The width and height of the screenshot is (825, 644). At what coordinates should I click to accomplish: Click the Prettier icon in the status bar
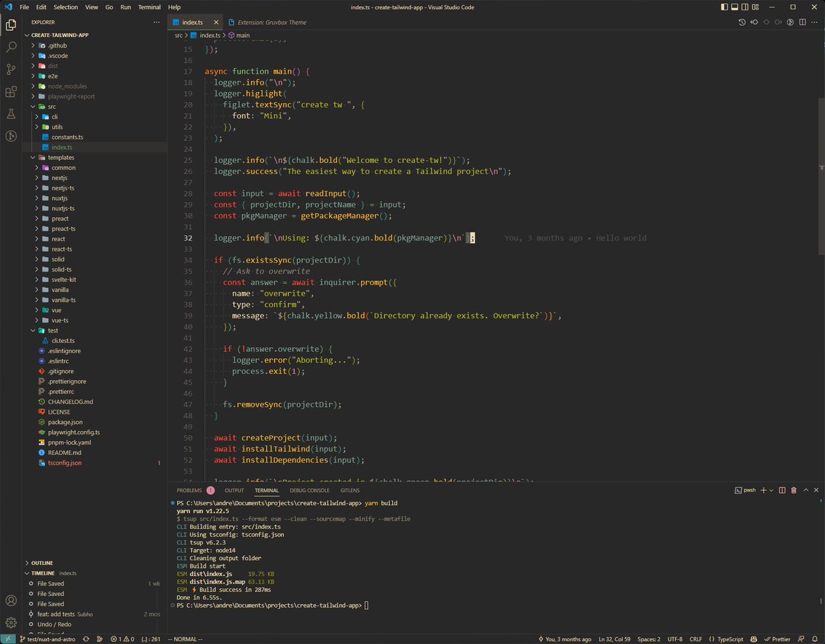(778, 639)
